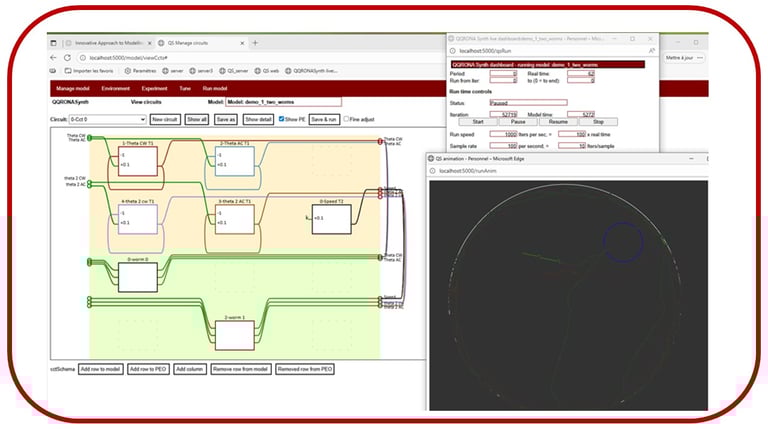The width and height of the screenshot is (768, 429).
Task: Open the QQRONASynth live bookmark
Action: click(x=312, y=71)
